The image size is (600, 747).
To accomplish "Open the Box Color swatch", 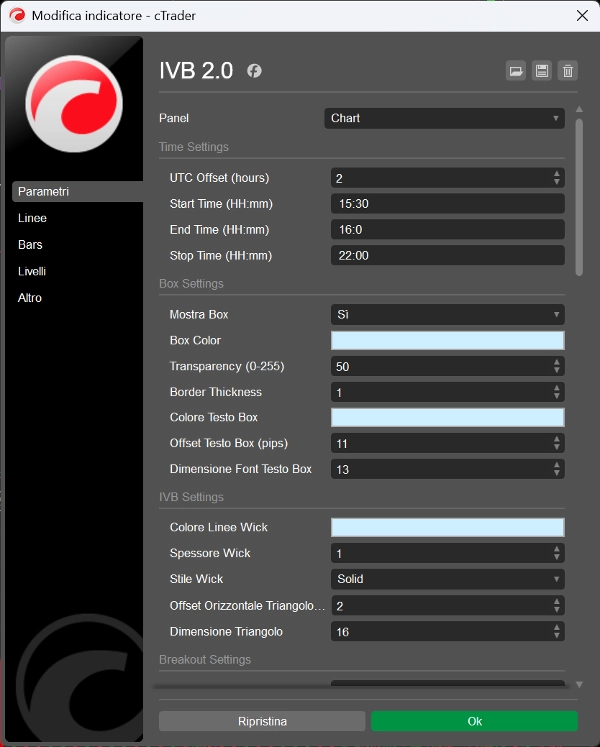I will [447, 340].
